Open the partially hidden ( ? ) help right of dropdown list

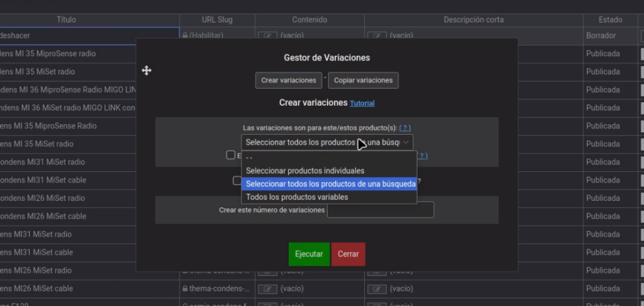click(x=423, y=156)
